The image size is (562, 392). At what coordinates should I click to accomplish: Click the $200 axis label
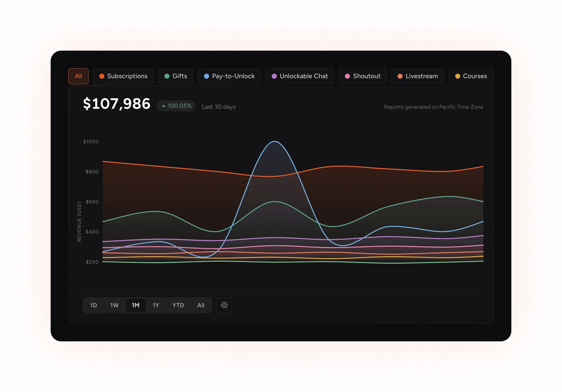(92, 262)
